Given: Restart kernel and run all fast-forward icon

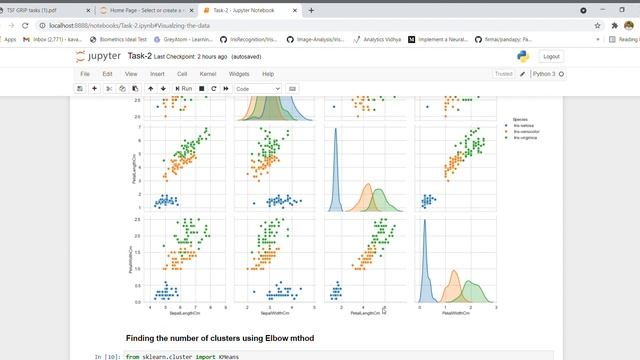Looking at the screenshot, I should (x=226, y=89).
